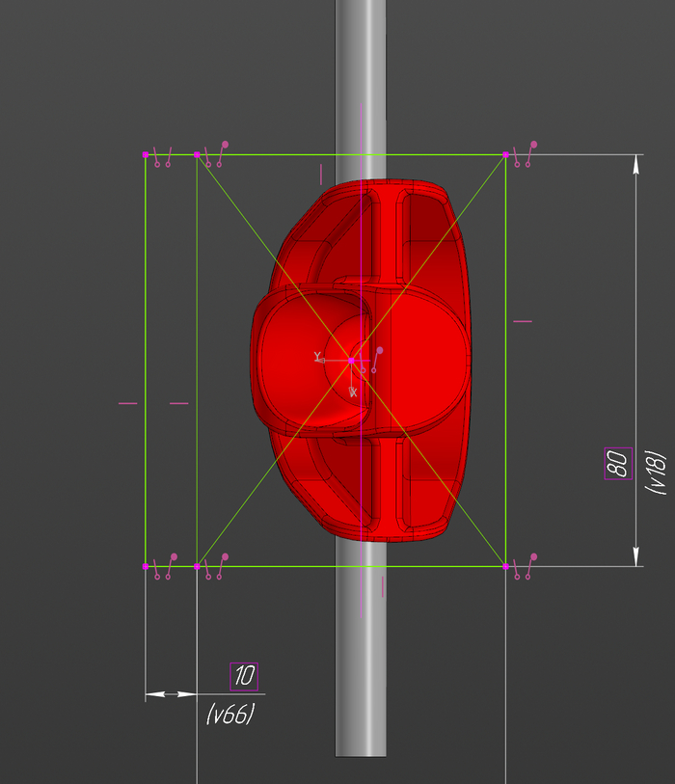
Task: Select horizontal constraint marker near right vertical line
Action: (x=523, y=321)
